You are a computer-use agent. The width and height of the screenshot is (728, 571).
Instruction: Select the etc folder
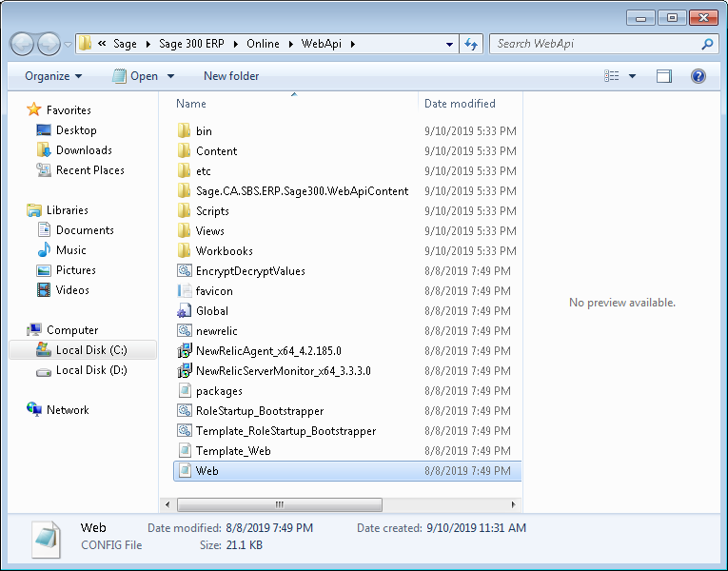[203, 171]
